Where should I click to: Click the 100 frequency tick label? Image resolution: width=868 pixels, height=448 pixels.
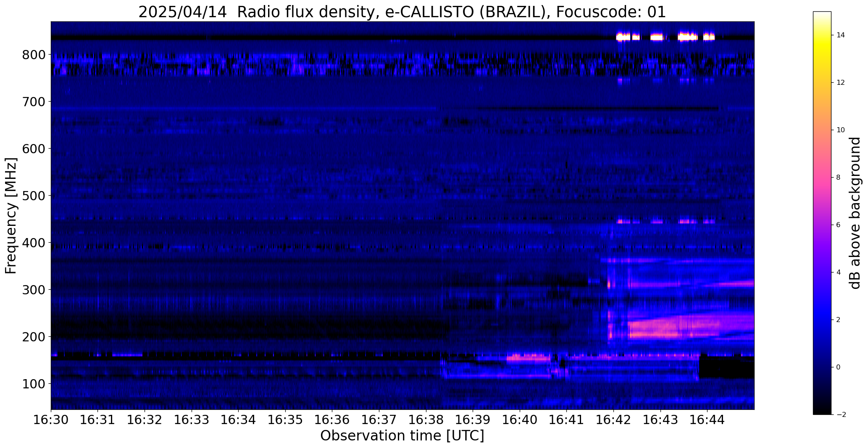click(x=34, y=384)
